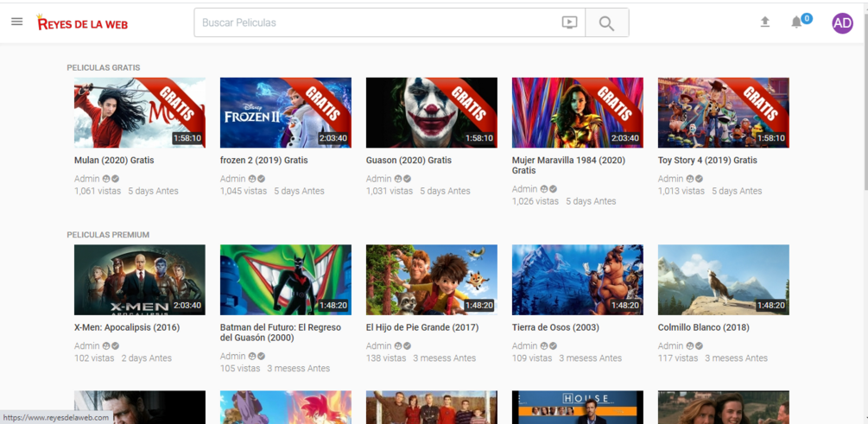Open El Hijo de Pie Grande thumbnail

point(431,280)
